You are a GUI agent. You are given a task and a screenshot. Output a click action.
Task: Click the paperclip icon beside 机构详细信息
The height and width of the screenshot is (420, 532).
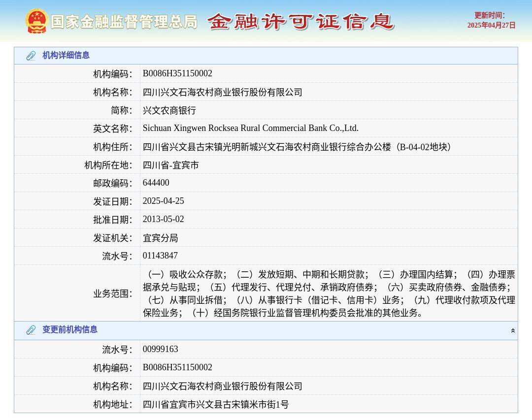point(31,56)
